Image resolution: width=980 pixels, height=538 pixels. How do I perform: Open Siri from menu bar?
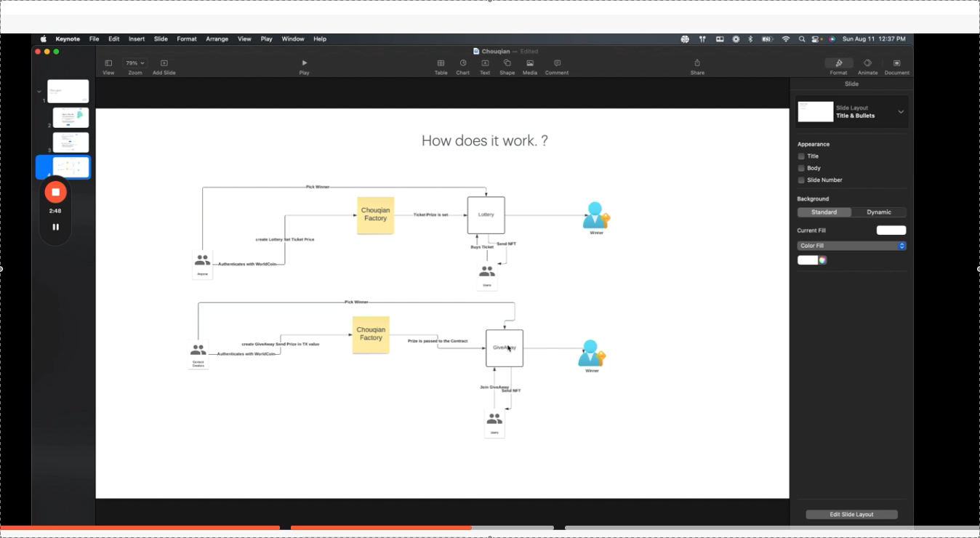pos(832,39)
